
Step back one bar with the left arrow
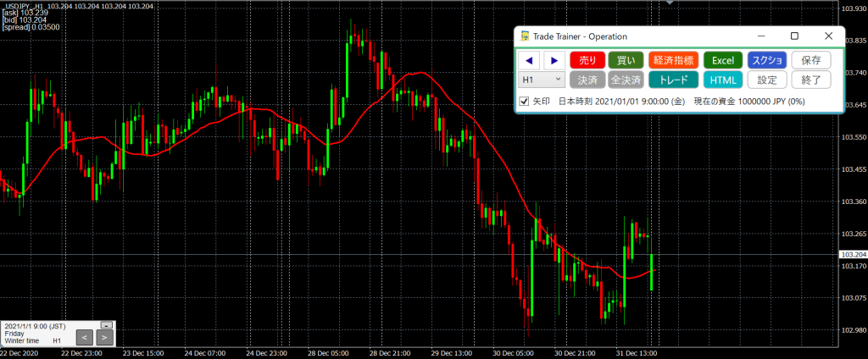point(529,60)
